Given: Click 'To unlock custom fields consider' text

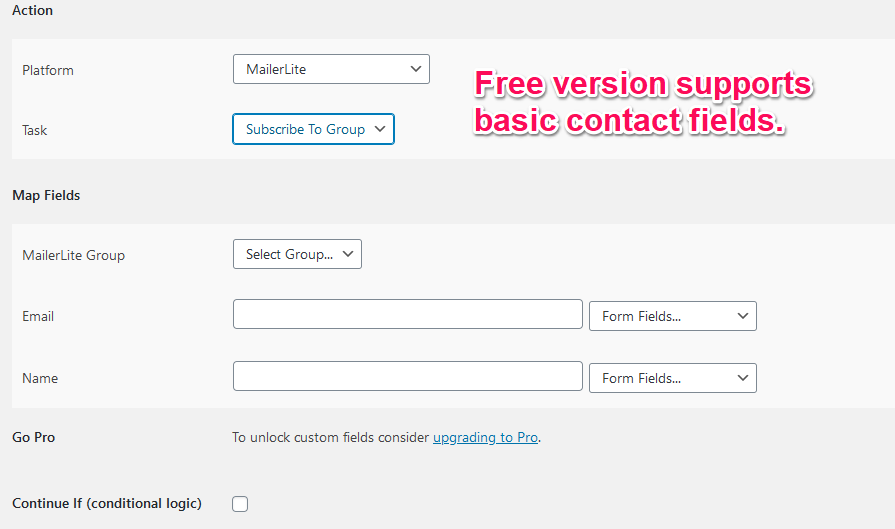Looking at the screenshot, I should point(331,437).
